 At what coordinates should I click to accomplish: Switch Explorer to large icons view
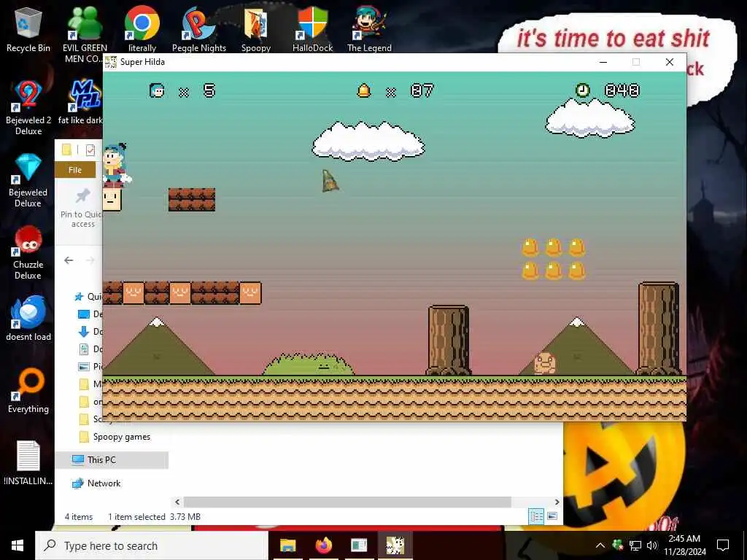[x=552, y=516]
